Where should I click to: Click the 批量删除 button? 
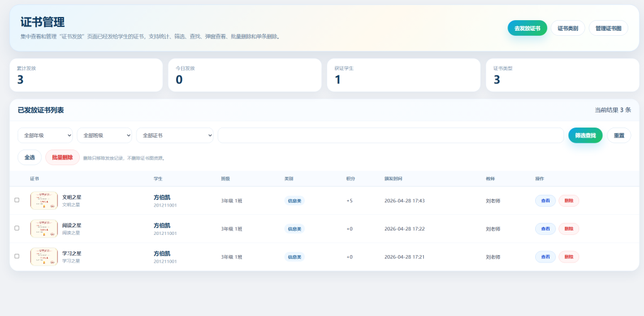tap(62, 157)
